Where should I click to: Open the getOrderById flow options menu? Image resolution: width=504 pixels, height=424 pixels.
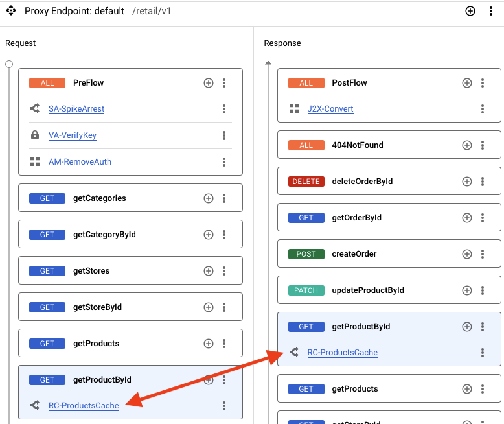483,218
